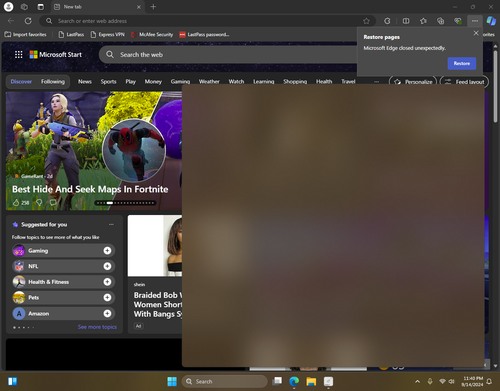500x391 pixels.
Task: Open the LastPass bookmark
Action: point(71,34)
